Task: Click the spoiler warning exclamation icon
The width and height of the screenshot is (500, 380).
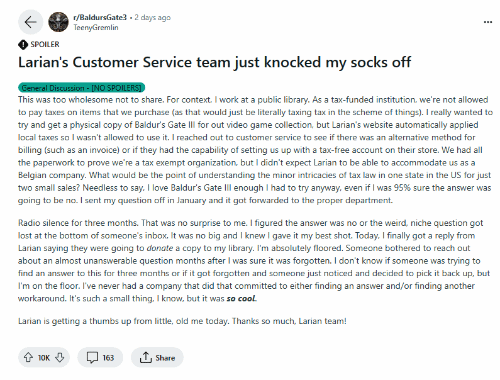Action: (23, 44)
